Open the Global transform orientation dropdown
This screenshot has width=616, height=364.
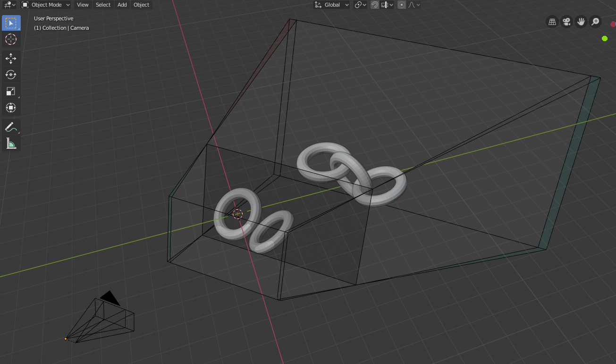pos(332,5)
